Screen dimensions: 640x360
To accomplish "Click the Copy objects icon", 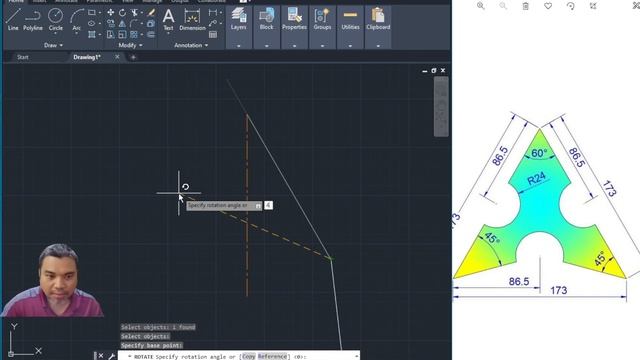I will coord(111,24).
